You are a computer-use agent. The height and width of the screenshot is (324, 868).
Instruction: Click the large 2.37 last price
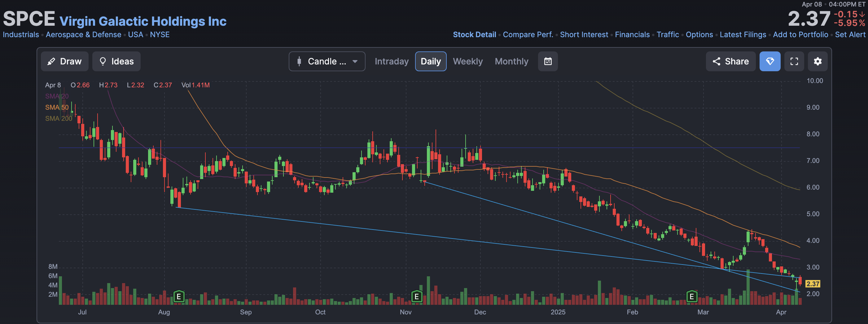[809, 19]
